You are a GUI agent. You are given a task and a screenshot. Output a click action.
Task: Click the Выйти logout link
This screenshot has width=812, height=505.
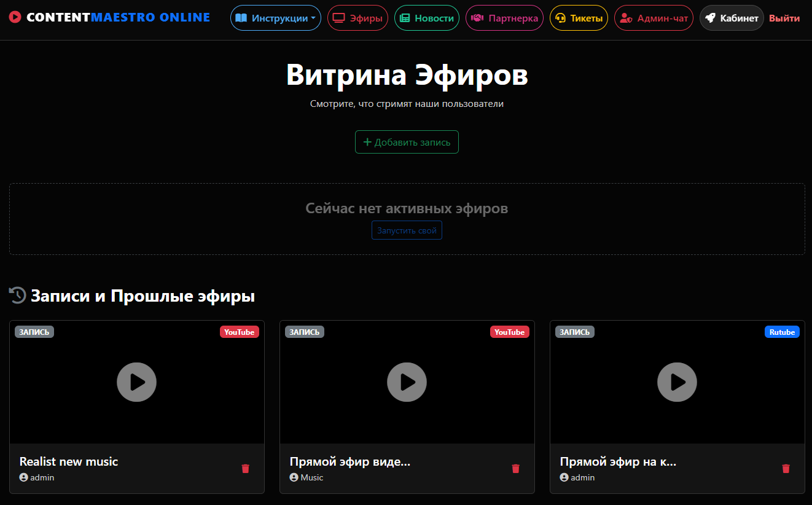784,18
